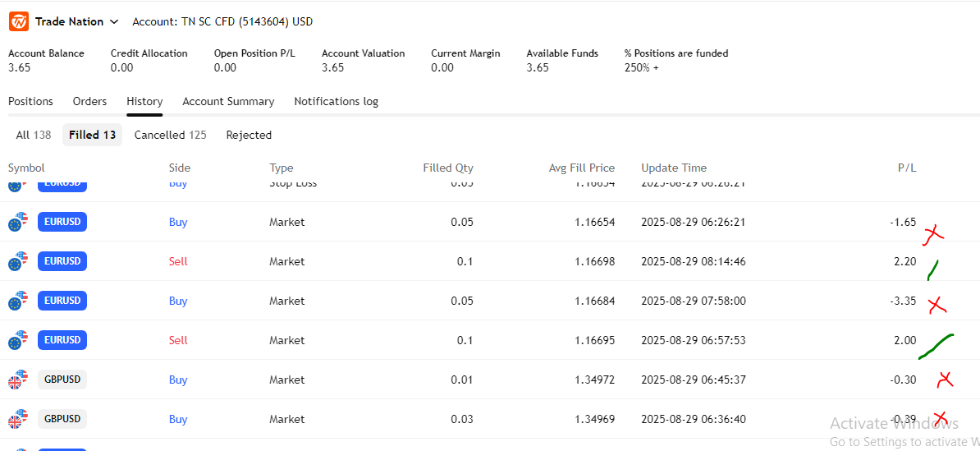This screenshot has height=451, width=980.
Task: Open the Notifications log tab
Action: pyautogui.click(x=336, y=101)
